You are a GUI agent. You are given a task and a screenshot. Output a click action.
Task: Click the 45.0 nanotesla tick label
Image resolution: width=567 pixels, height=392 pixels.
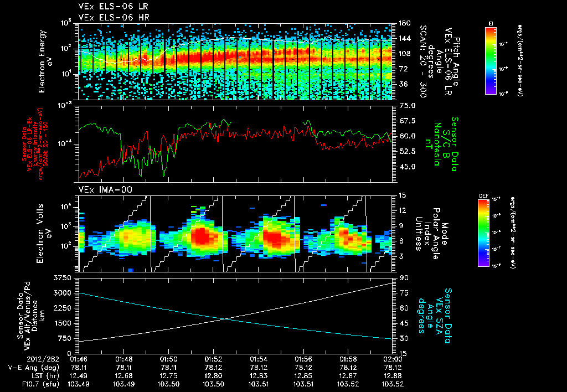(x=407, y=167)
